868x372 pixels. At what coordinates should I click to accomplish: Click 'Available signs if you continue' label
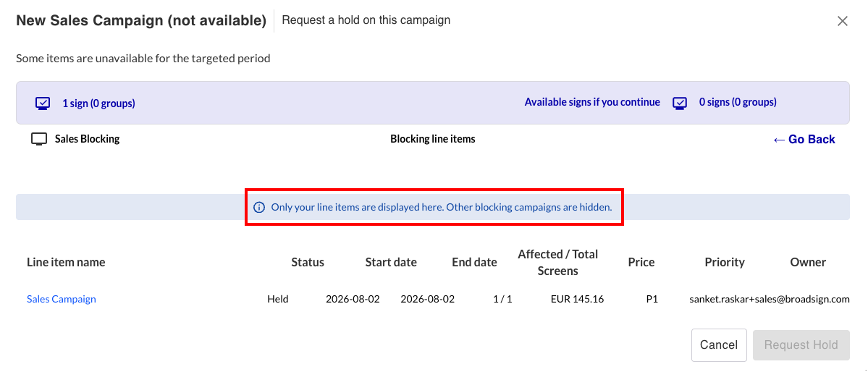[592, 103]
